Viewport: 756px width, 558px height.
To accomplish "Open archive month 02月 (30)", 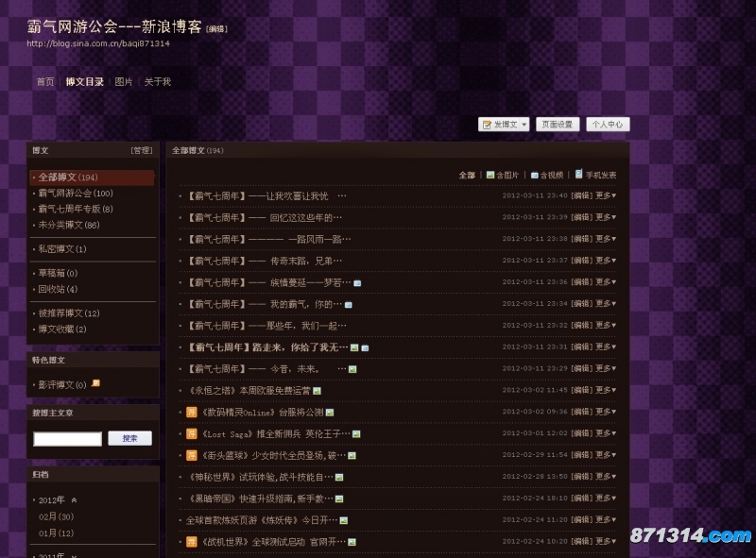I will (56, 516).
